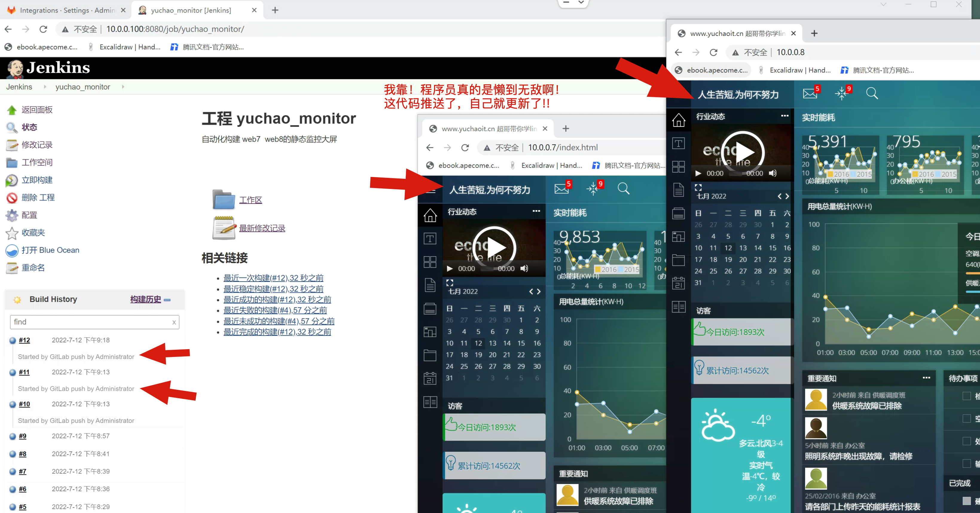
Task: Open Blue Ocean from the sidebar icon
Action: click(11, 250)
